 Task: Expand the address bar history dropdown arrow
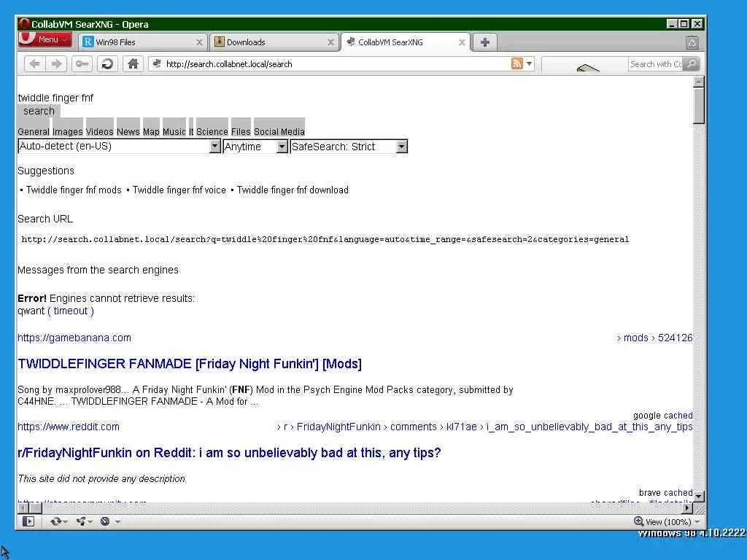click(x=530, y=63)
